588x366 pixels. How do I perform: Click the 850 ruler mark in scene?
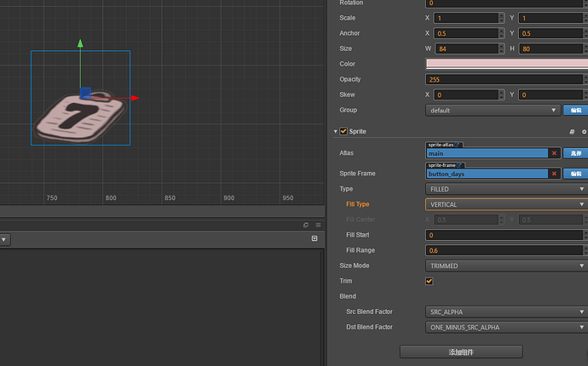170,197
